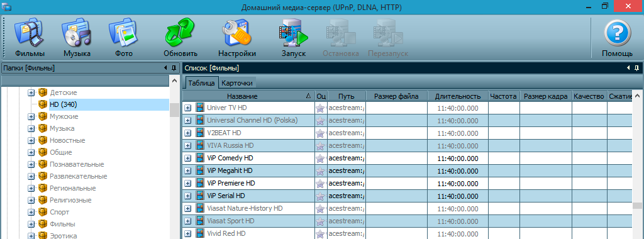Expand the Региональные folder
Viewport: 644px width, 239px height.
click(x=31, y=189)
